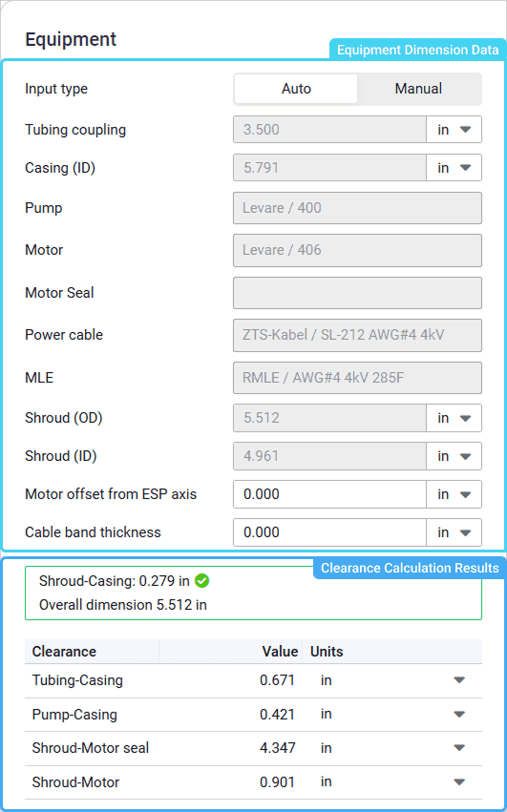Click Motor offset from ESP axis field
Screen dimensions: 507x812
point(329,494)
